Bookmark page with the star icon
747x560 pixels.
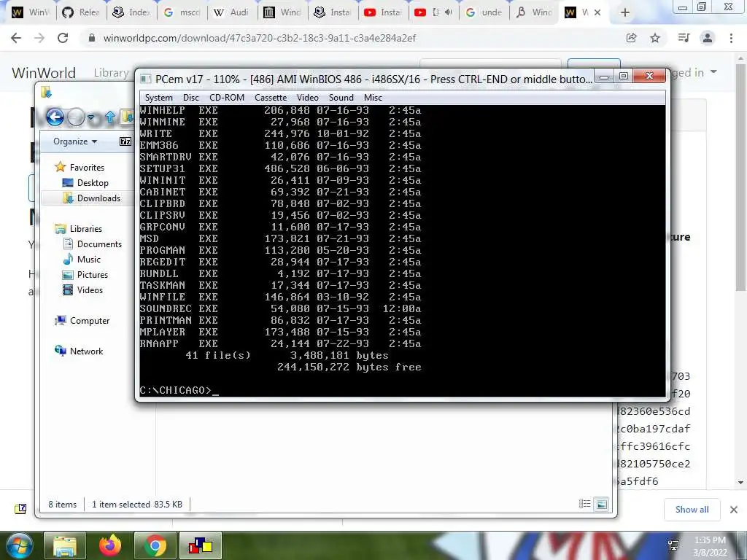(655, 38)
